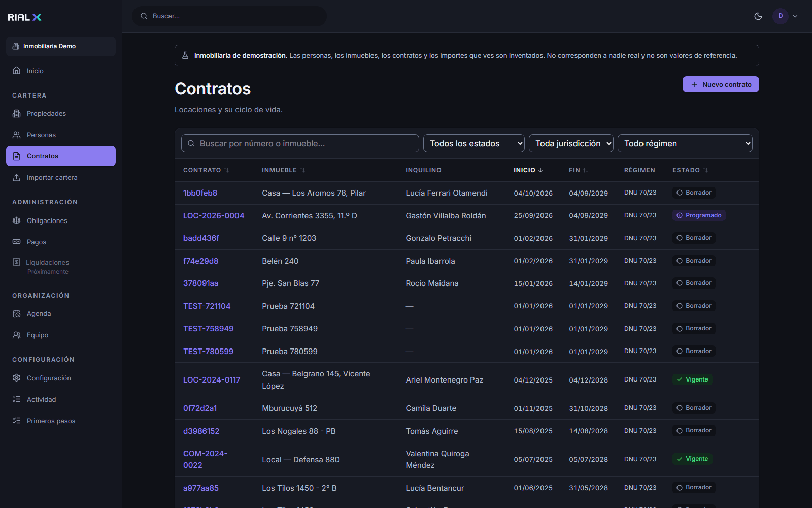The width and height of the screenshot is (812, 508).
Task: Open Configuración gear icon
Action: (x=17, y=378)
